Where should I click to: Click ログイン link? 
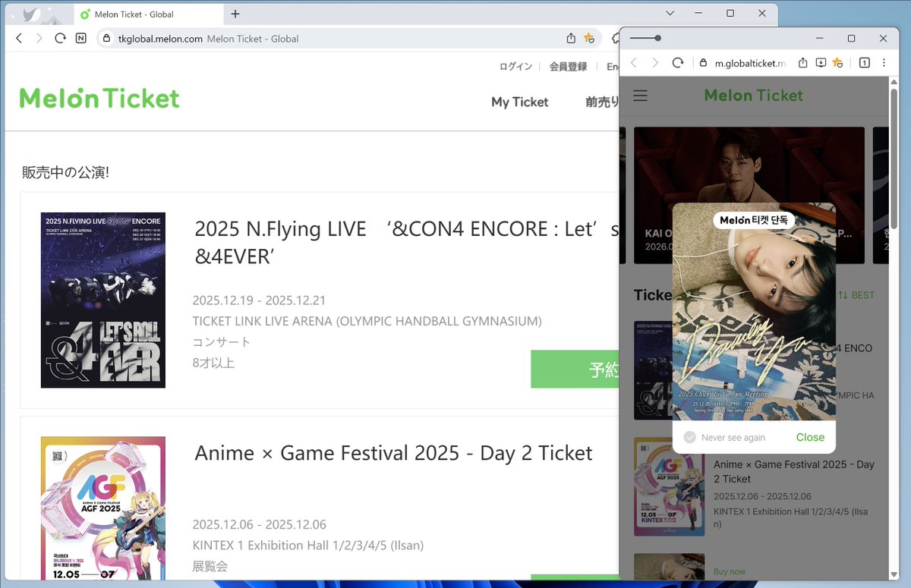click(515, 67)
